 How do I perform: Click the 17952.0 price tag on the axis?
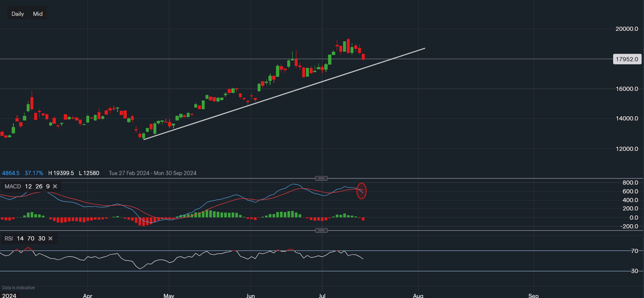[626, 59]
